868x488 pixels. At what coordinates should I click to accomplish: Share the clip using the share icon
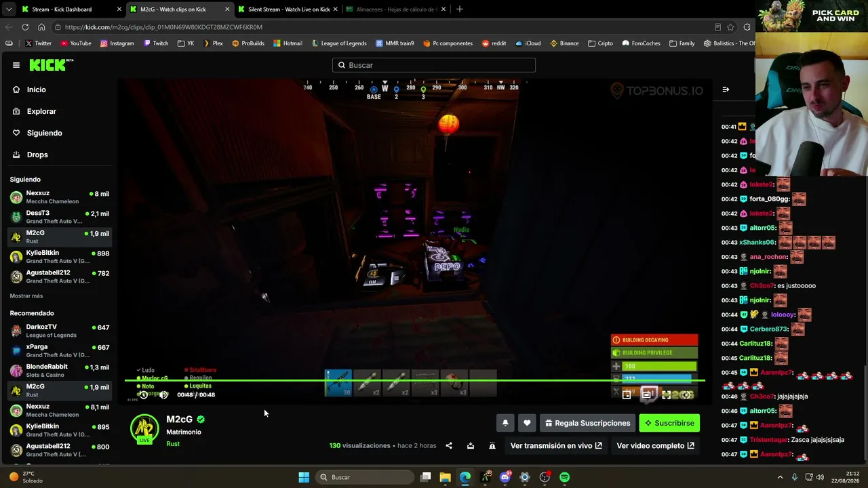tap(449, 445)
